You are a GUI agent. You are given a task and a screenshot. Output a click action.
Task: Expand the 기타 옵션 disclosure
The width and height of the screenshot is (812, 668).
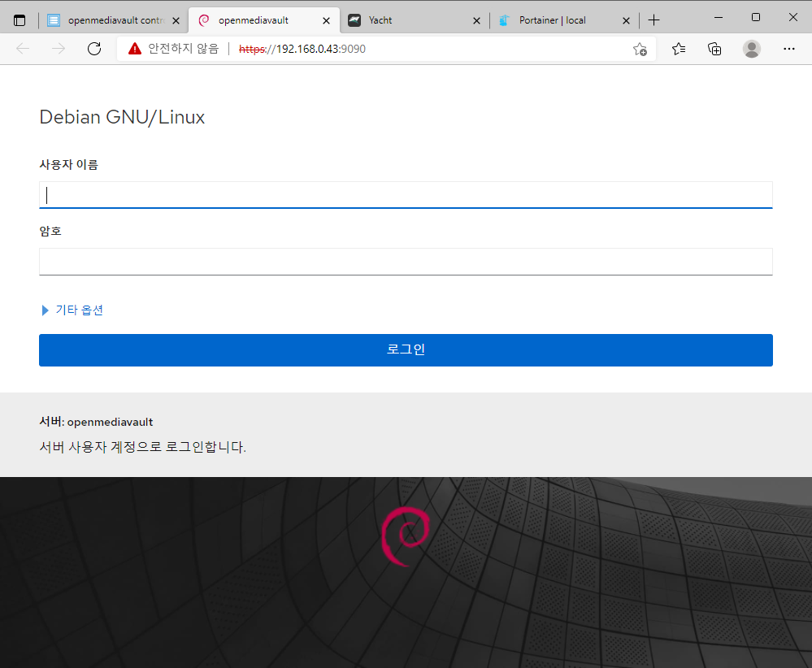pos(72,310)
